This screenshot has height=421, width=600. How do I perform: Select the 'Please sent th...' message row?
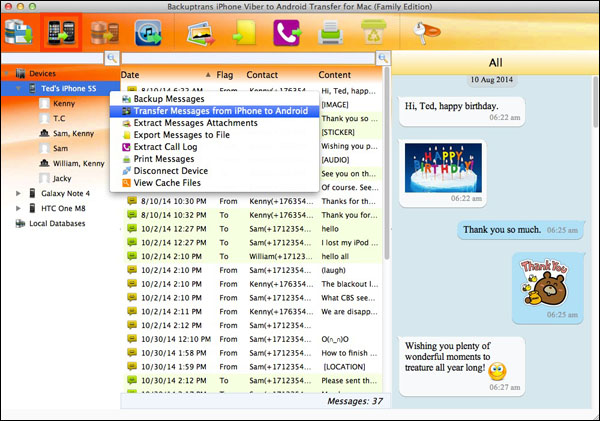[x=253, y=380]
